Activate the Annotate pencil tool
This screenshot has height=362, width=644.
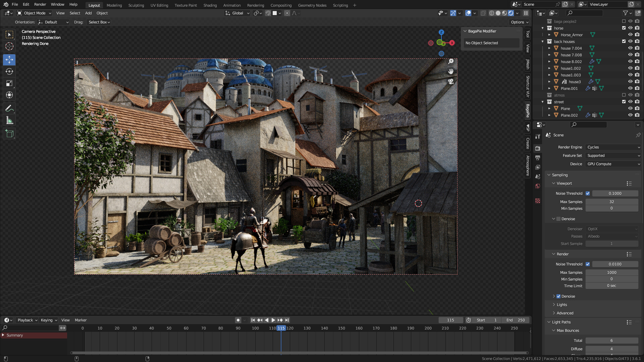(x=9, y=108)
